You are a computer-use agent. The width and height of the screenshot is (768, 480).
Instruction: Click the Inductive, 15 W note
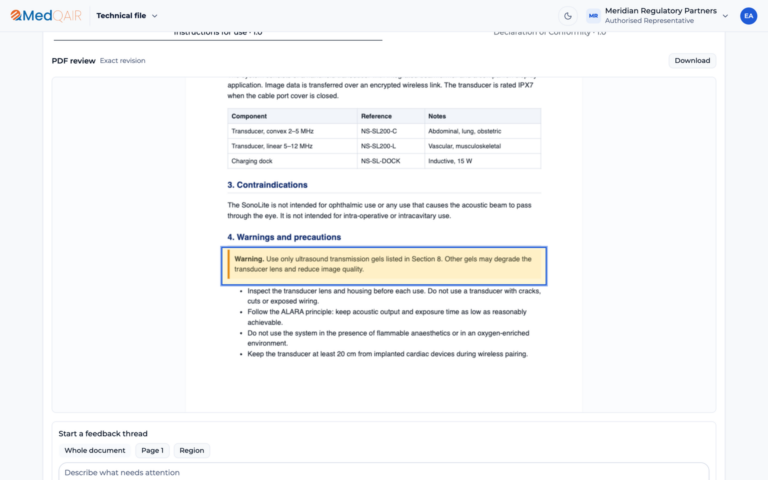pyautogui.click(x=482, y=161)
